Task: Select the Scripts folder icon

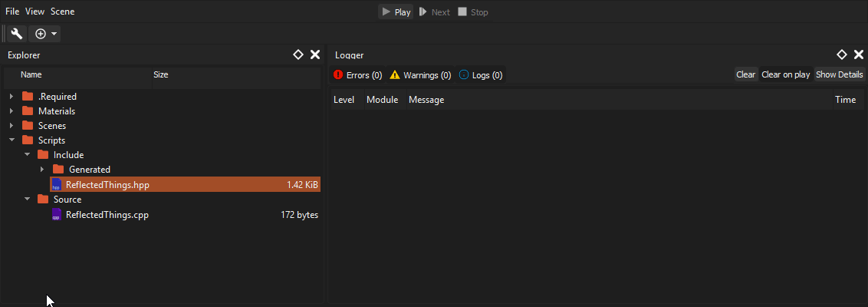Action: coord(28,140)
